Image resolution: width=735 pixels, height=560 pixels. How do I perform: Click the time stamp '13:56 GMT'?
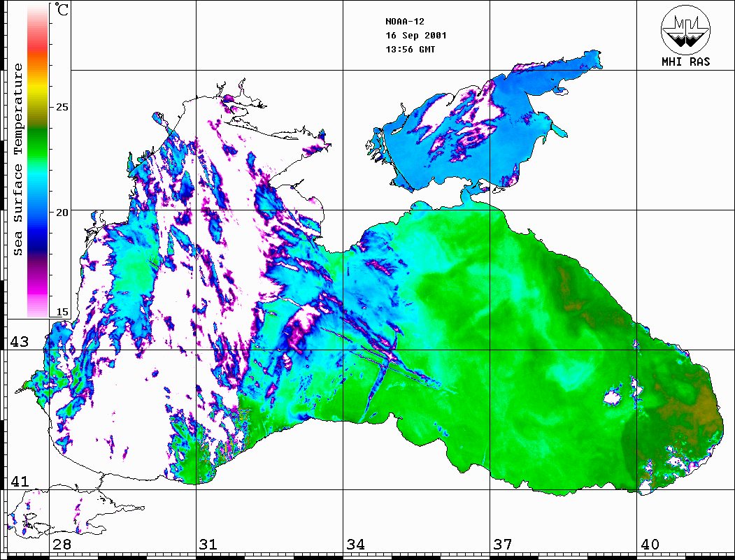click(411, 49)
